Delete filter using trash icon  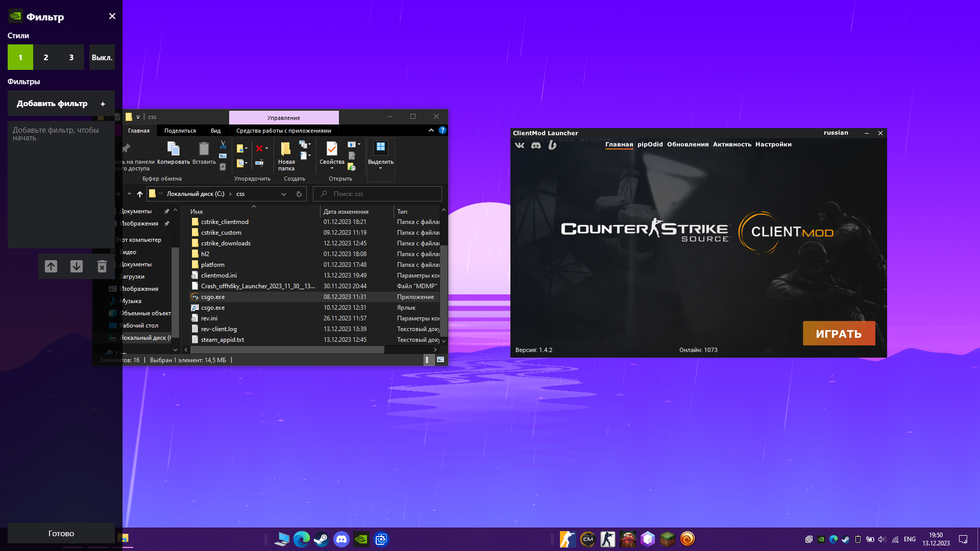[102, 266]
